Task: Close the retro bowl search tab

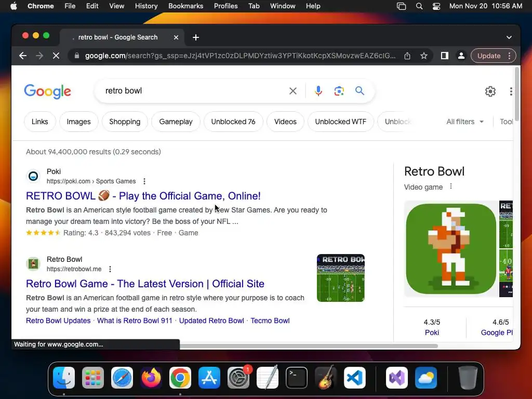Action: pyautogui.click(x=176, y=37)
